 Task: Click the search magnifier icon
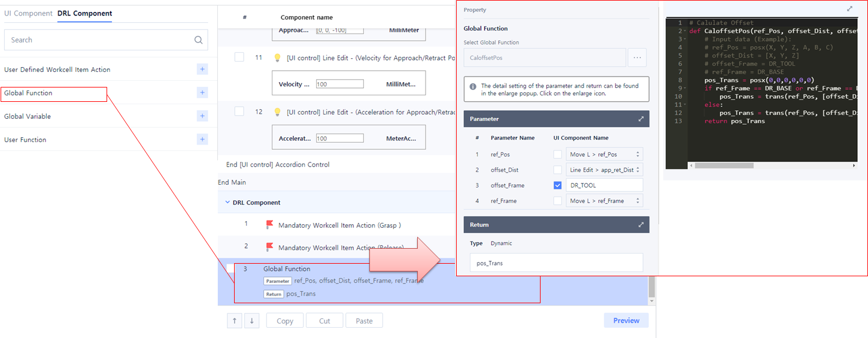point(198,40)
